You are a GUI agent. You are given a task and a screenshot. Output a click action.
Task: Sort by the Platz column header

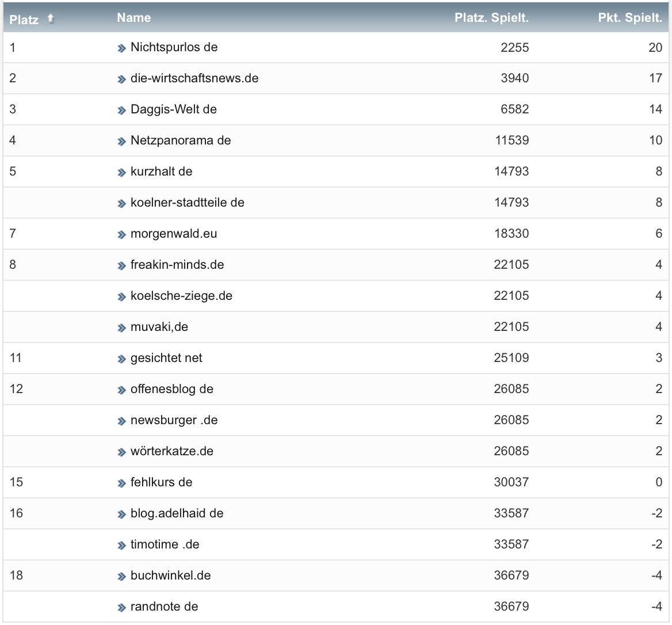pyautogui.click(x=24, y=20)
